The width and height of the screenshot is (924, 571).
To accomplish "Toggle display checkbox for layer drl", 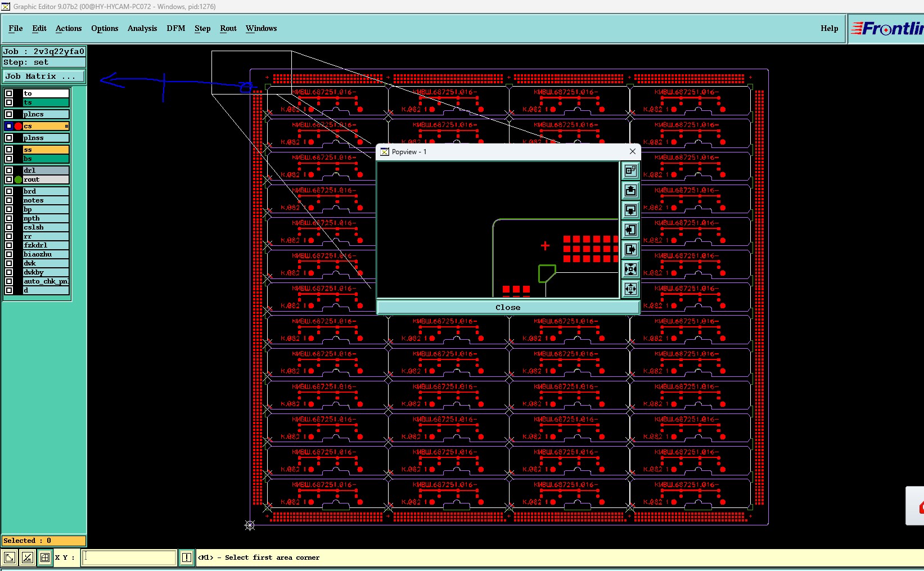I will (9, 170).
